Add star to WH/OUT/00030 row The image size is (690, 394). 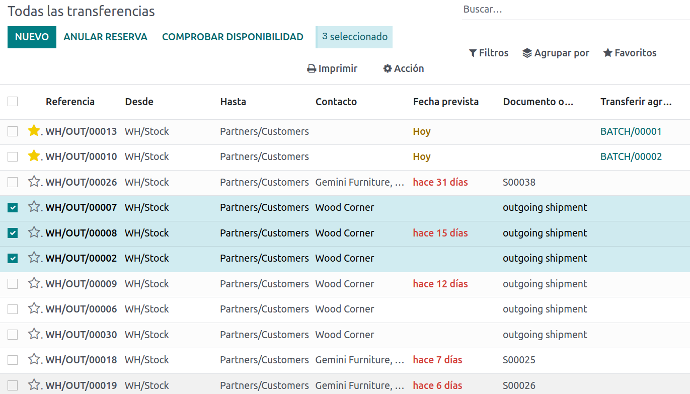[x=34, y=334]
